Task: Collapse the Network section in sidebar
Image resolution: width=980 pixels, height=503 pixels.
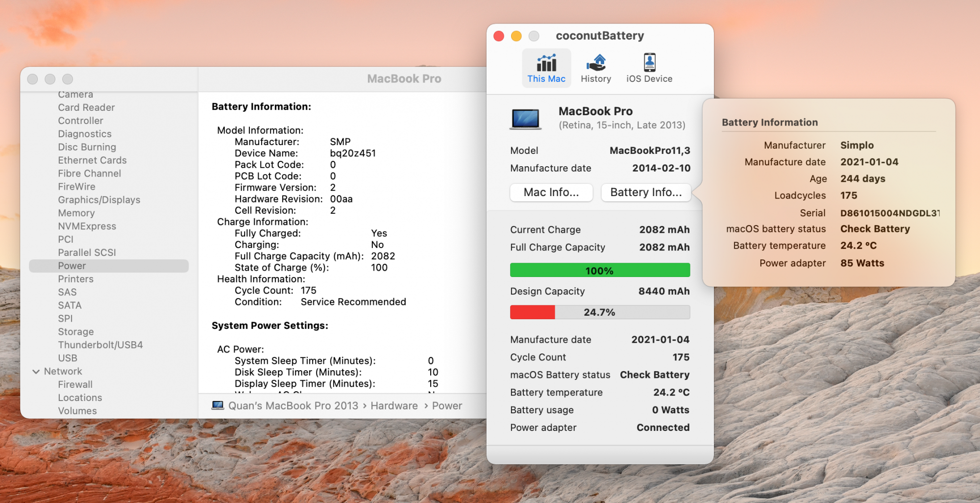Action: coord(36,372)
